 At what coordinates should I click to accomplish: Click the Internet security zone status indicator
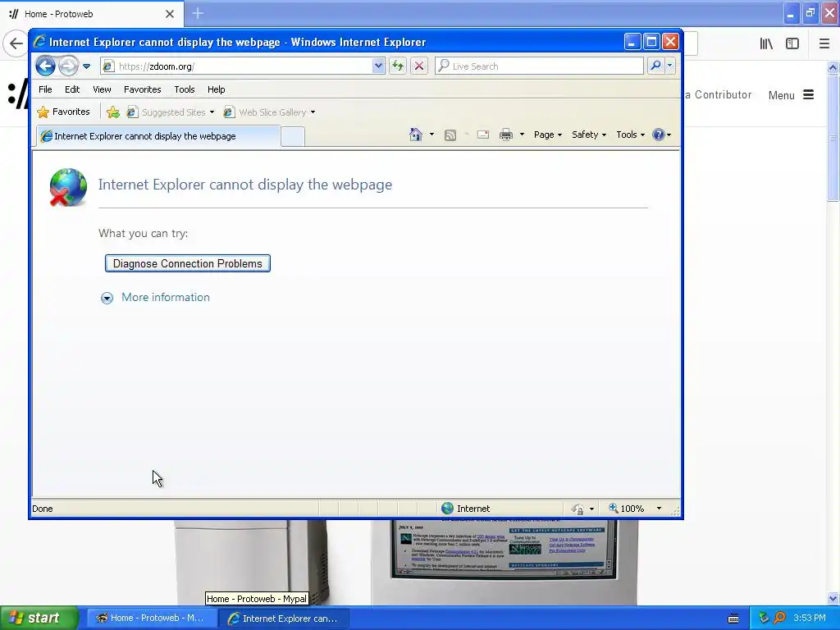(465, 509)
